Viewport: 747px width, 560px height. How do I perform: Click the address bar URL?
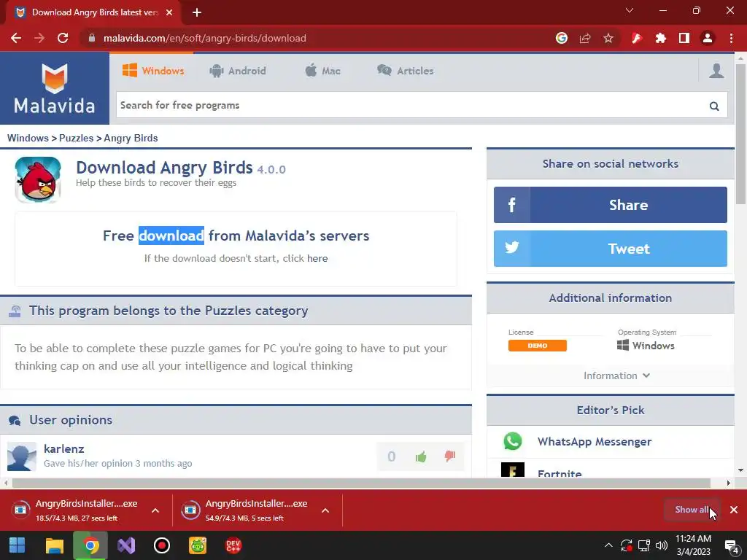(205, 38)
